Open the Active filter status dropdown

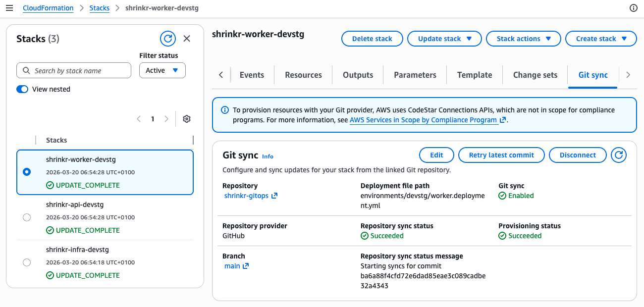[162, 70]
